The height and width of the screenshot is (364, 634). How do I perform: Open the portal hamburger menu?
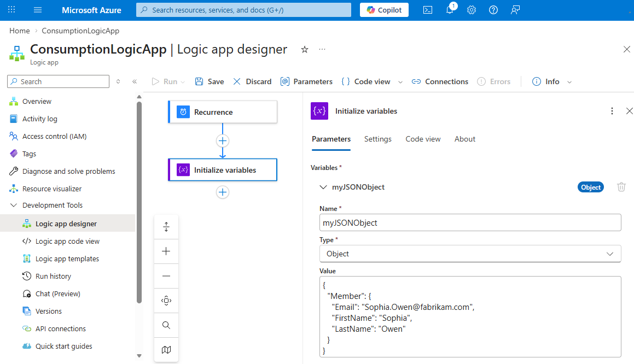(38, 10)
